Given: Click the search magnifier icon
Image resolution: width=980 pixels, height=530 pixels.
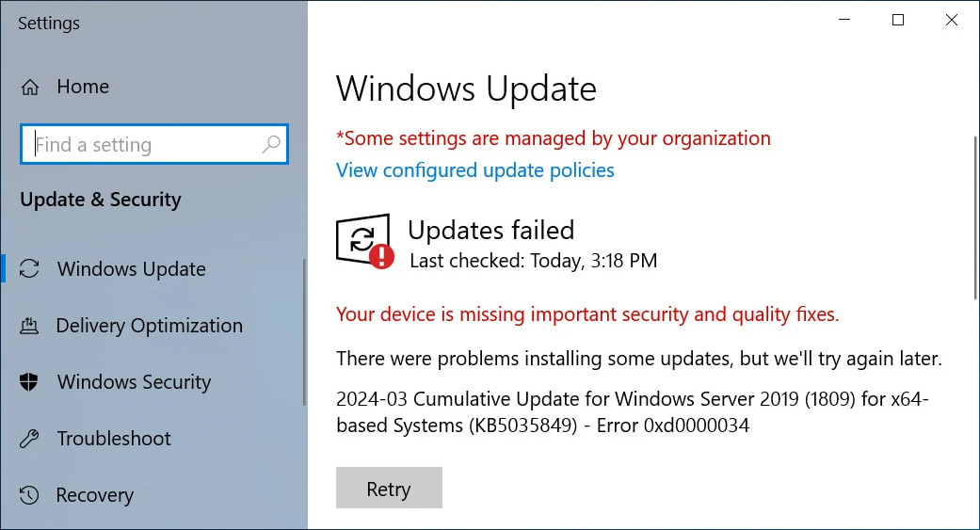Looking at the screenshot, I should click(x=270, y=144).
